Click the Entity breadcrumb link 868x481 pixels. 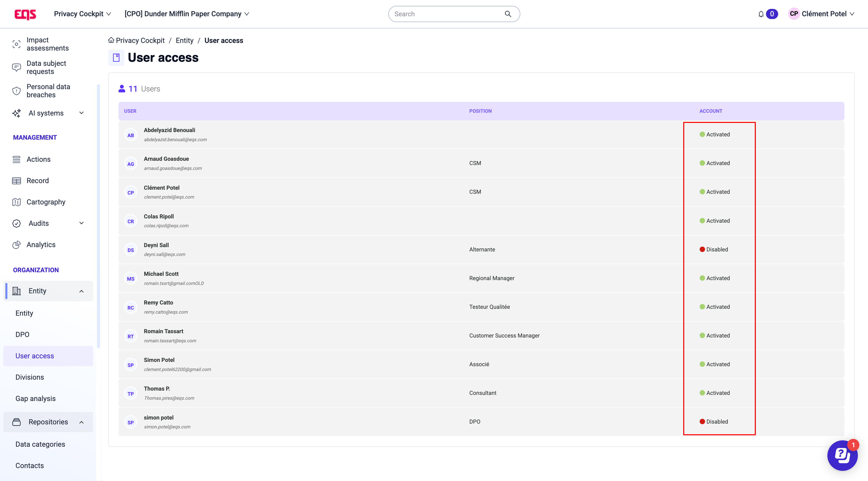[x=184, y=40]
